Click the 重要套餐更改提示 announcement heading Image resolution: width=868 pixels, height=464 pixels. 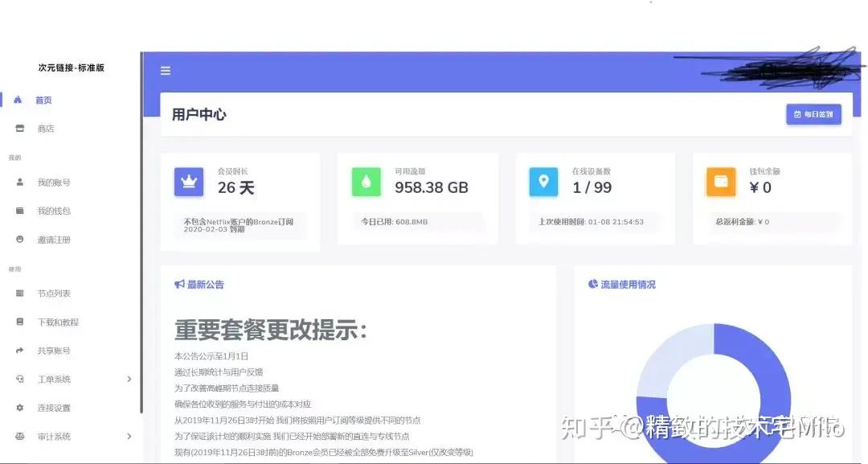coord(271,330)
